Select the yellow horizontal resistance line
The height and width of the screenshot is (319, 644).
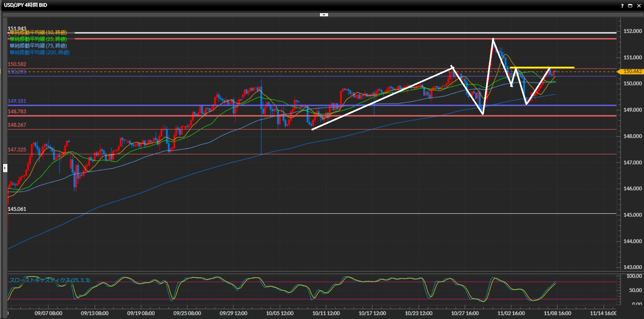click(x=542, y=68)
